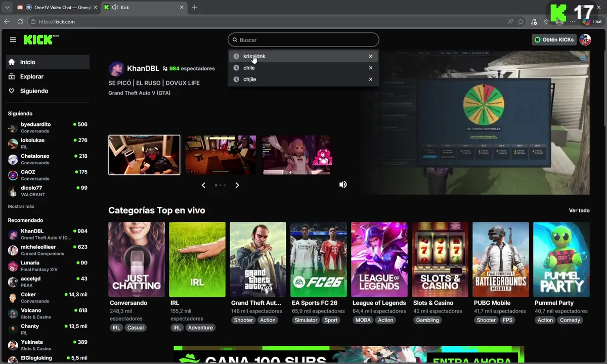Remove 'krisoidnk' from recent searches
The height and width of the screenshot is (364, 607).
click(x=370, y=56)
